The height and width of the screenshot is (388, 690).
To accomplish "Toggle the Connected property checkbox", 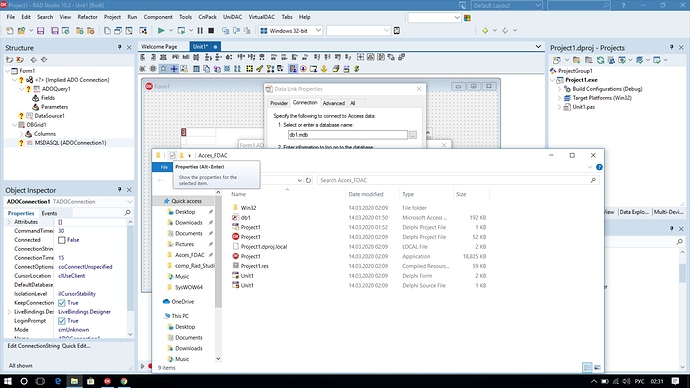I will tap(62, 240).
